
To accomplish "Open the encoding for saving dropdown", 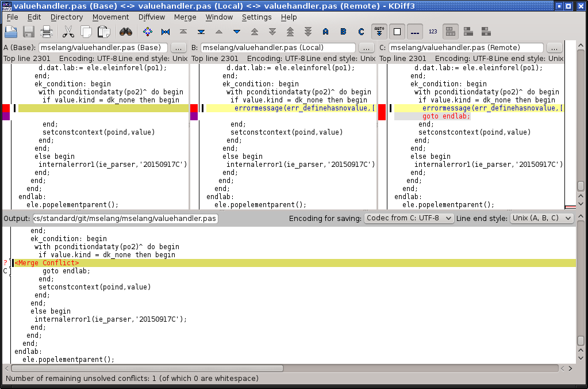I will [x=409, y=219].
